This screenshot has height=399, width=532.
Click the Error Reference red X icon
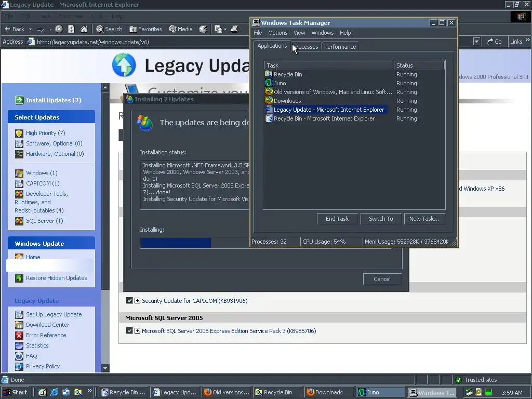(19, 335)
